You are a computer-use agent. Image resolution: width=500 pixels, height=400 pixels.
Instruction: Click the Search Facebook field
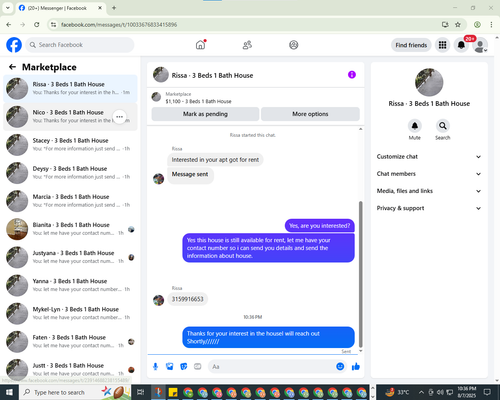pyautogui.click(x=80, y=45)
